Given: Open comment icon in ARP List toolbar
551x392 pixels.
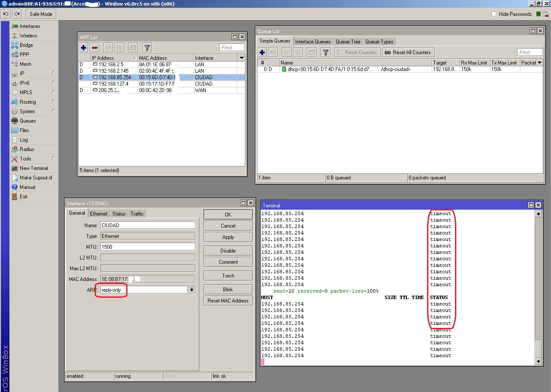Looking at the screenshot, I should pyautogui.click(x=133, y=48).
